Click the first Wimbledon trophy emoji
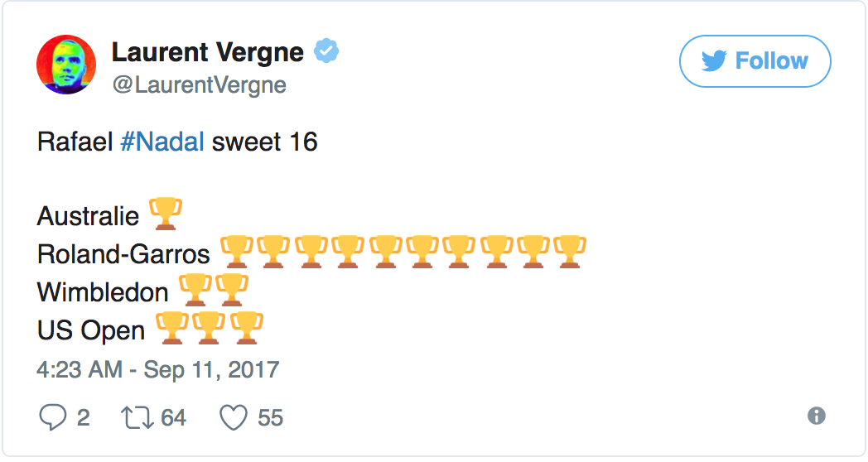The image size is (868, 462). pos(195,290)
